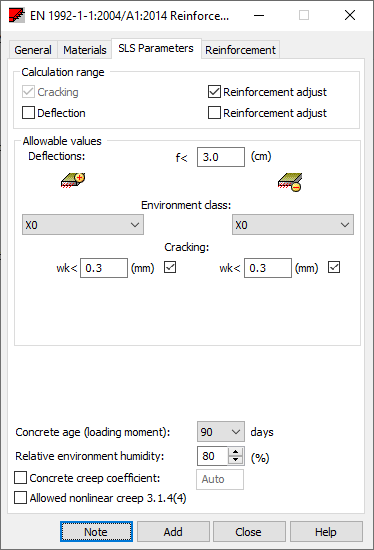Click the negative-side slab deflection icon
374x550 pixels.
[x=290, y=182]
